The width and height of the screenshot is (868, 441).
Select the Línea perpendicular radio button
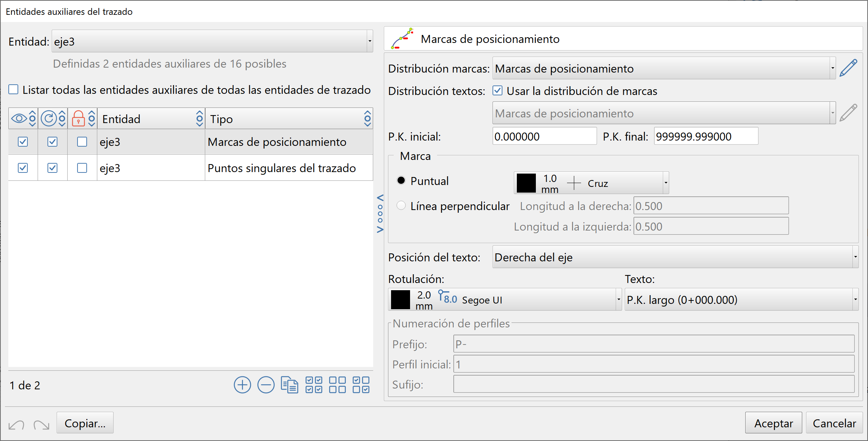tap(401, 205)
